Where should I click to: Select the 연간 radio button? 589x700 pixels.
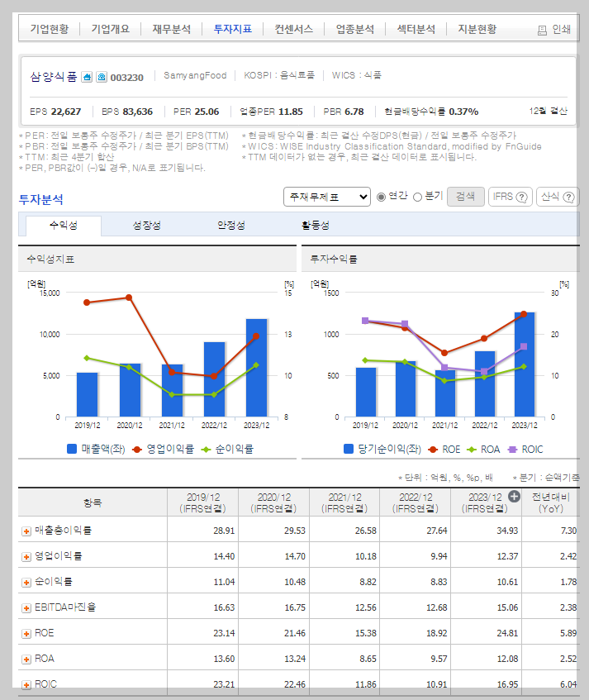coord(381,197)
